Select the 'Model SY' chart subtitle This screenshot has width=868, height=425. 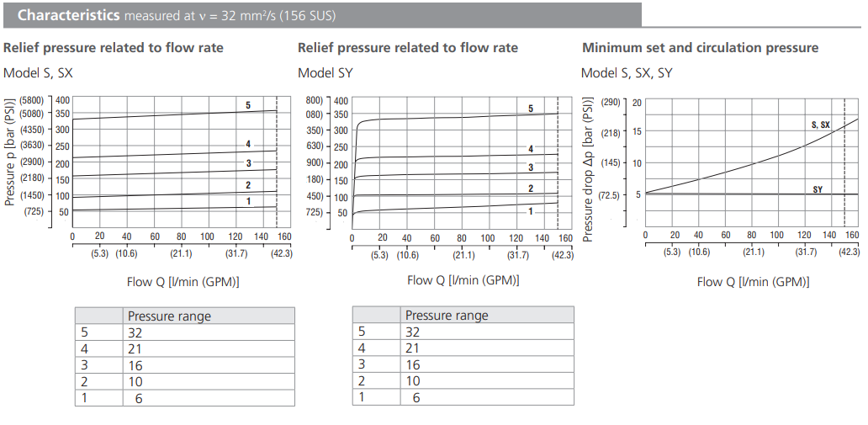pyautogui.click(x=325, y=73)
